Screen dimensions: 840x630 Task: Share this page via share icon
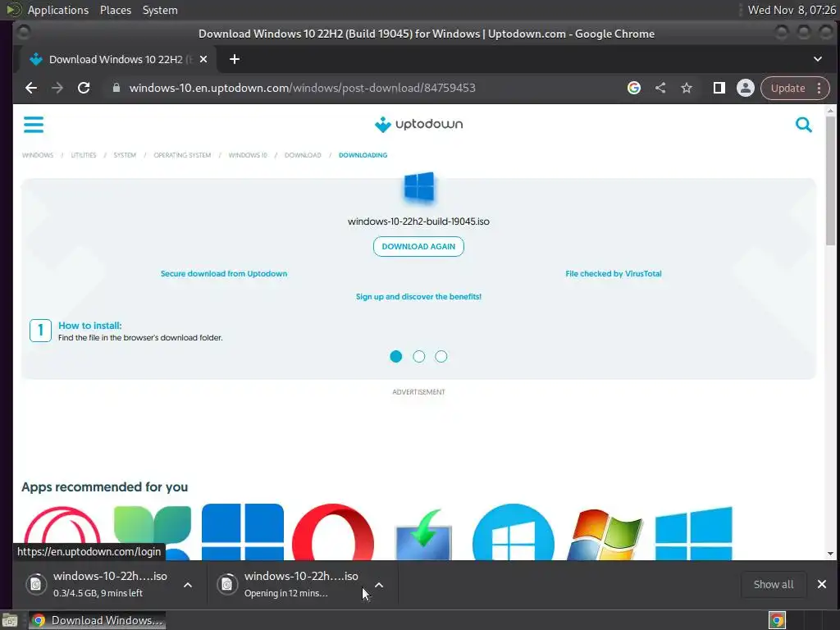pyautogui.click(x=660, y=88)
